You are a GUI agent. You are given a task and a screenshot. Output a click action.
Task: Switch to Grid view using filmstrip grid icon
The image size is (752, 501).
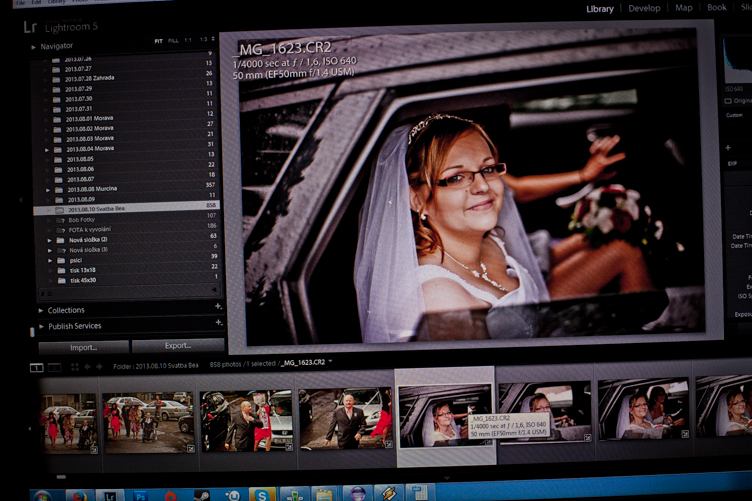tap(75, 367)
